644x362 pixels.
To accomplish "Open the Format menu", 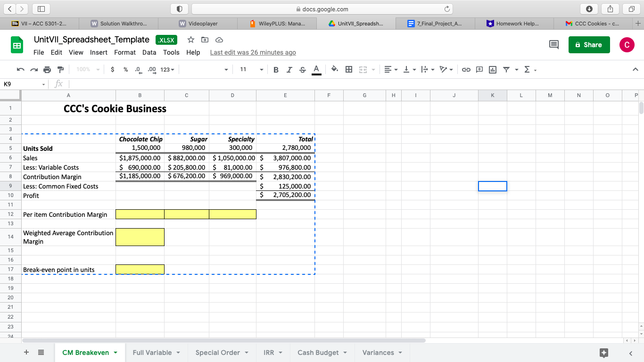I will point(124,52).
